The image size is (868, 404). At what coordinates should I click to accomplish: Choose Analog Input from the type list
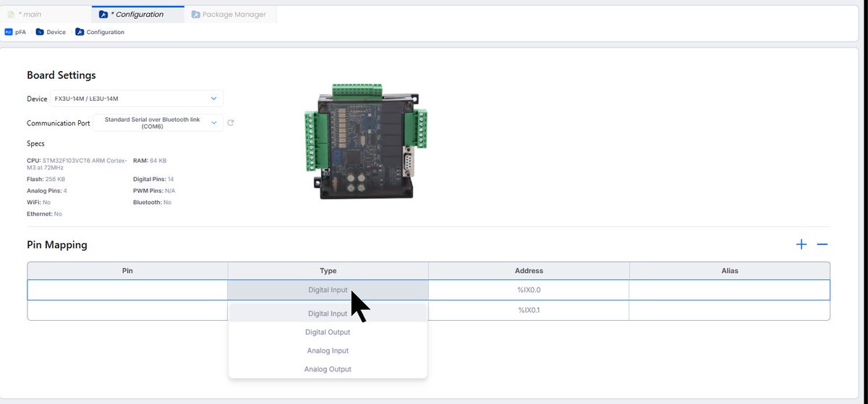pos(328,350)
